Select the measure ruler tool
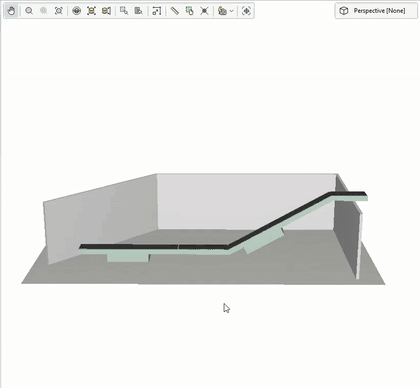This screenshot has height=388, width=420. (175, 11)
